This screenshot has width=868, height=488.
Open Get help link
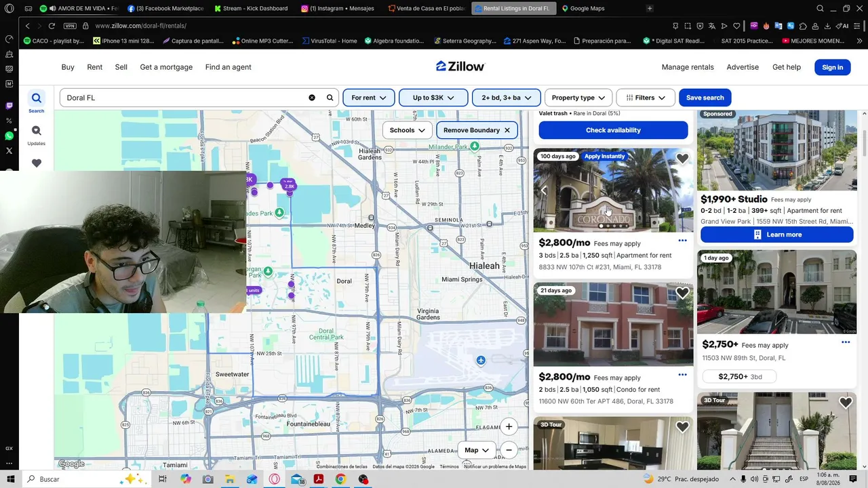(787, 67)
